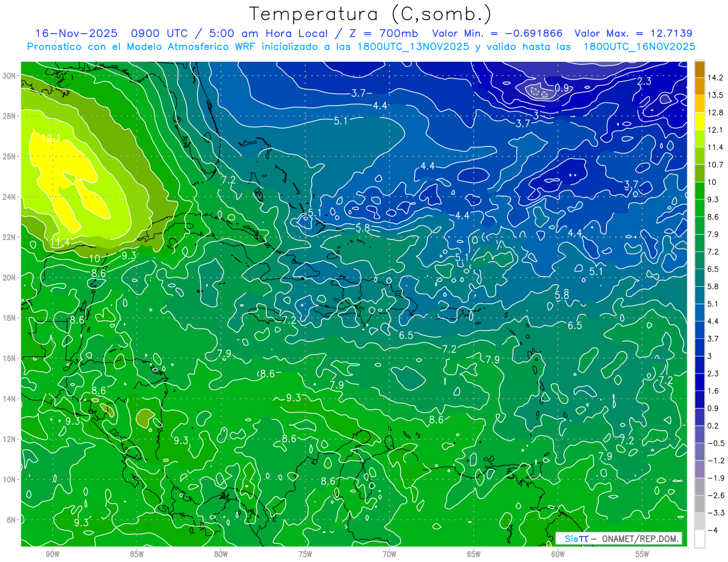Screen dimensions: 728x562
Task: Click the "12.1" contour label on the map
Action: tap(50, 139)
